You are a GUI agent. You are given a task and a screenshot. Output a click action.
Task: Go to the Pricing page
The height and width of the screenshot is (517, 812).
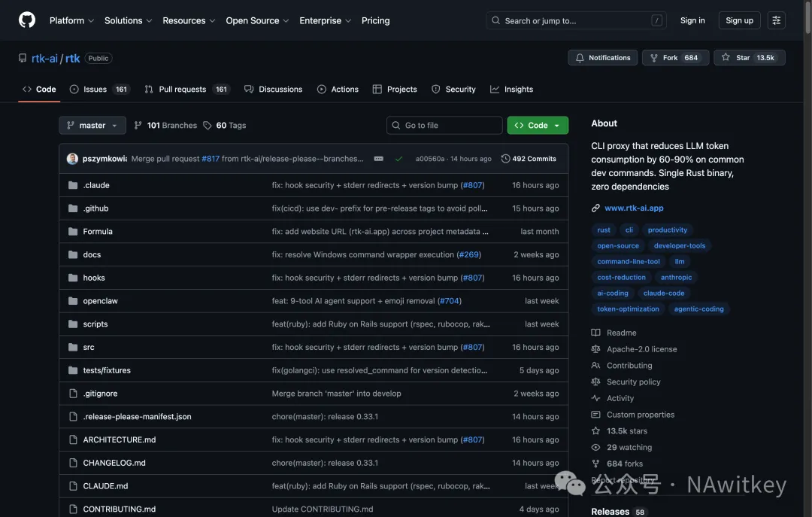coord(375,21)
